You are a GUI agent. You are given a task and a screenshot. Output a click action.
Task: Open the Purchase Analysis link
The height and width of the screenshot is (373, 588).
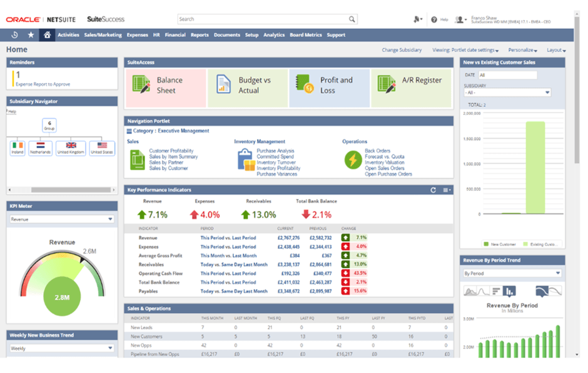point(275,151)
